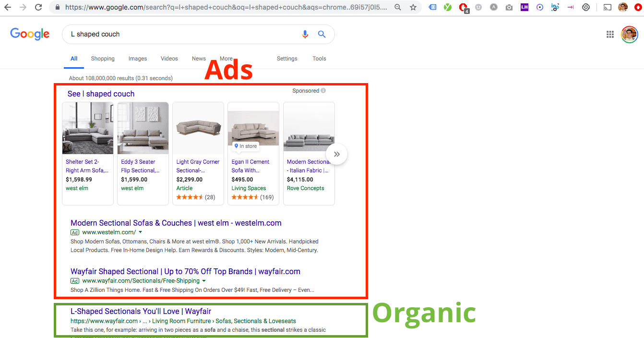Click the red update arrow icon
This screenshot has height=338, width=644.
coord(637,7)
